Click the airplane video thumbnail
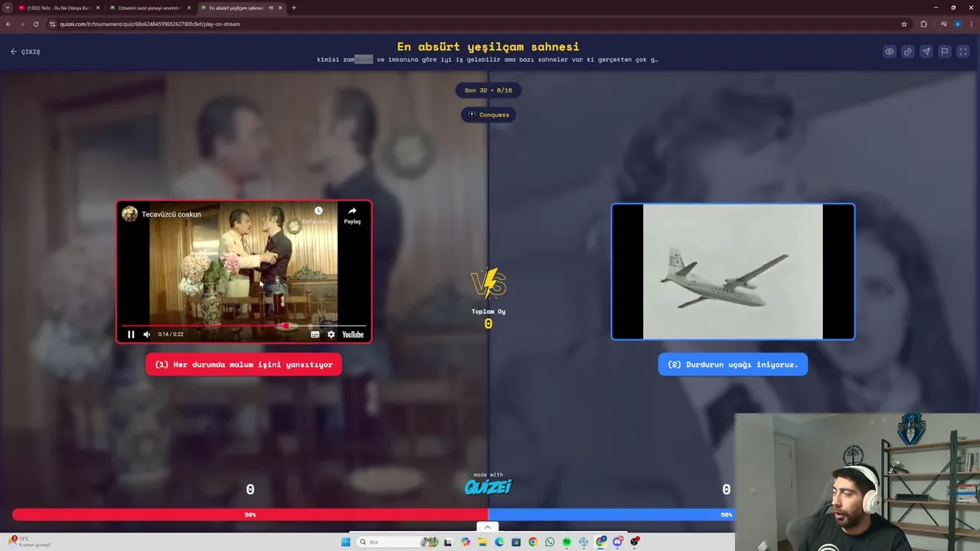This screenshot has height=551, width=980. tap(733, 272)
